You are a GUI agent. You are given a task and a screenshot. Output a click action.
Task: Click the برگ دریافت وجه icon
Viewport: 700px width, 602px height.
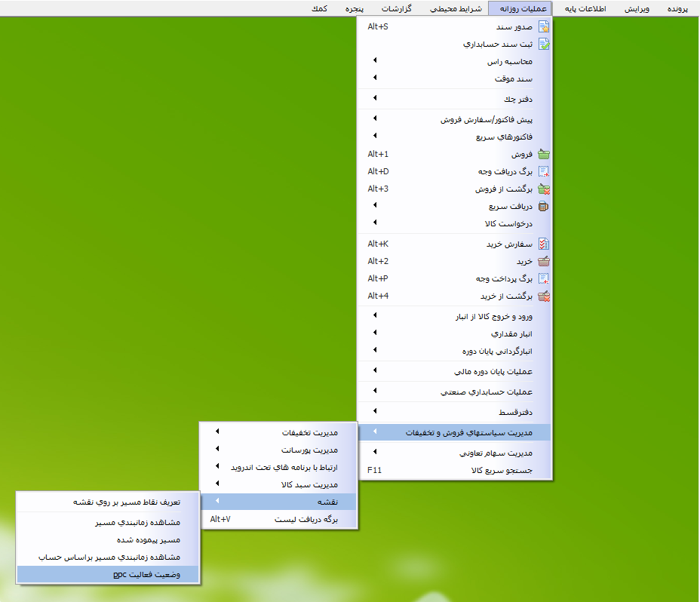click(x=543, y=171)
